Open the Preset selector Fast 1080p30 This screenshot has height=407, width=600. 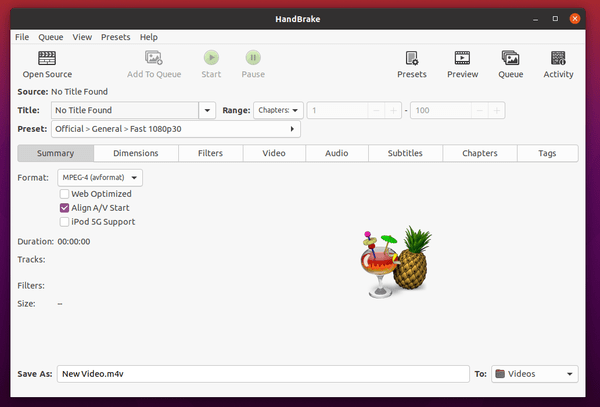(x=176, y=129)
